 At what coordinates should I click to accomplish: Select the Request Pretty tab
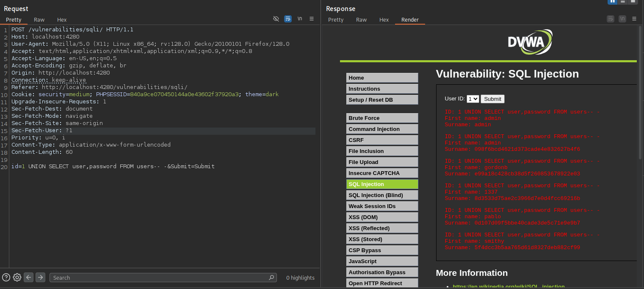click(x=14, y=20)
